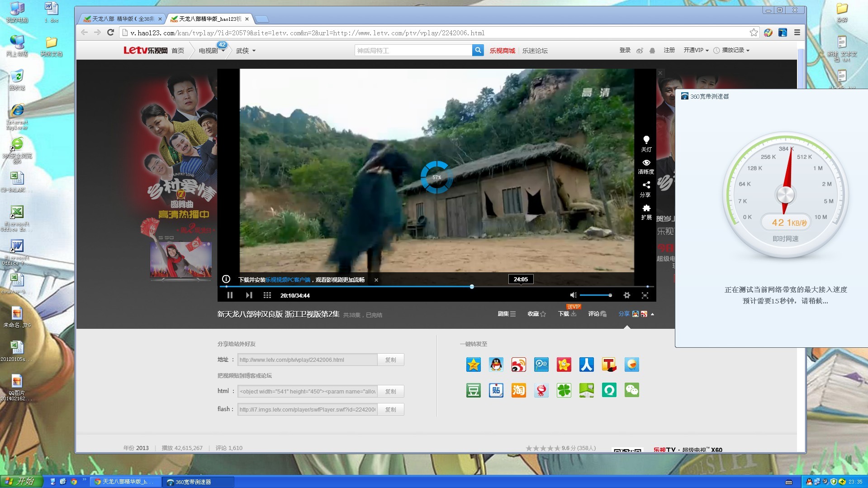
Task: Adjust the player volume slider
Action: (596, 295)
